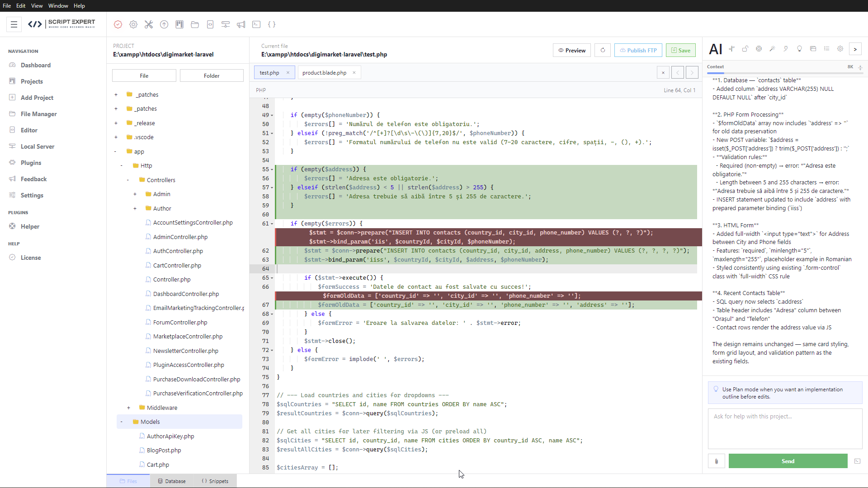Go to Dashboard in navigation
Screen dimensions: 868x488
[36, 65]
